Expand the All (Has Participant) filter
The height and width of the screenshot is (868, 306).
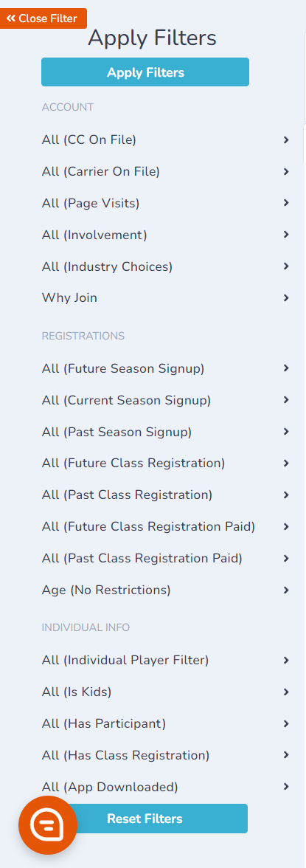tap(166, 723)
